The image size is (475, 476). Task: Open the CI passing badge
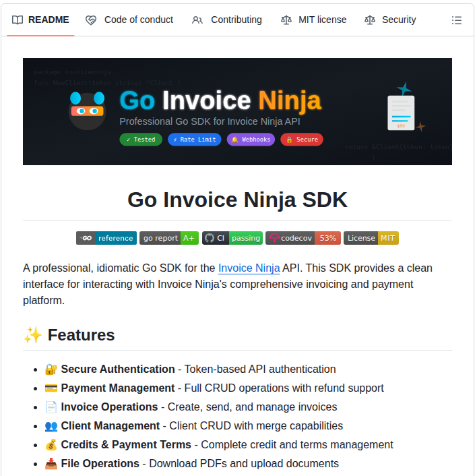point(232,238)
